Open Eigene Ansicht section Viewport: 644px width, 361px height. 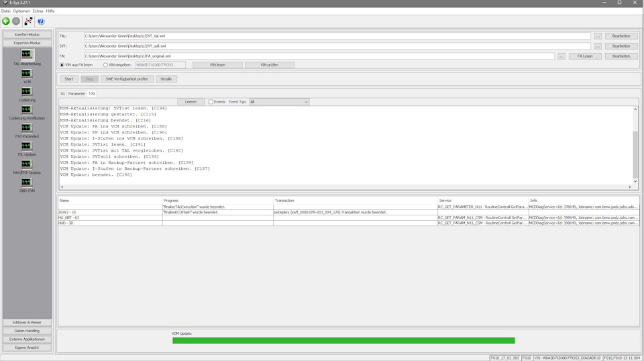[x=27, y=348]
